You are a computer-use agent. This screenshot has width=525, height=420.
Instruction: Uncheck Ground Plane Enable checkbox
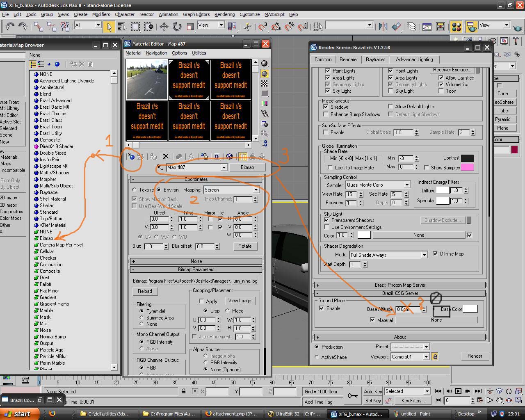pyautogui.click(x=322, y=308)
